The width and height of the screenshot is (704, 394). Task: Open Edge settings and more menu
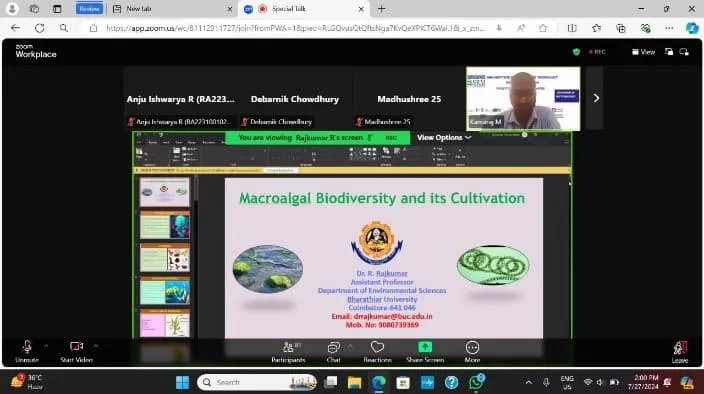pos(669,28)
